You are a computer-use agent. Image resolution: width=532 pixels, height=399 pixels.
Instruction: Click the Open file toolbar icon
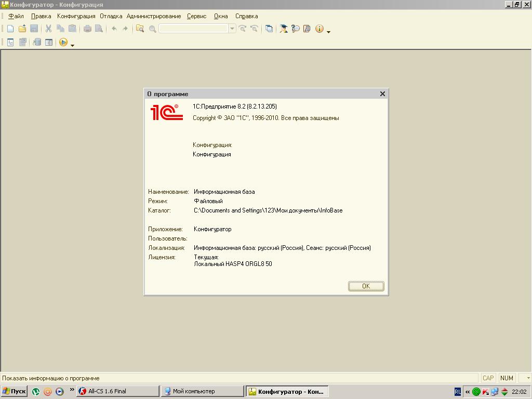click(22, 29)
